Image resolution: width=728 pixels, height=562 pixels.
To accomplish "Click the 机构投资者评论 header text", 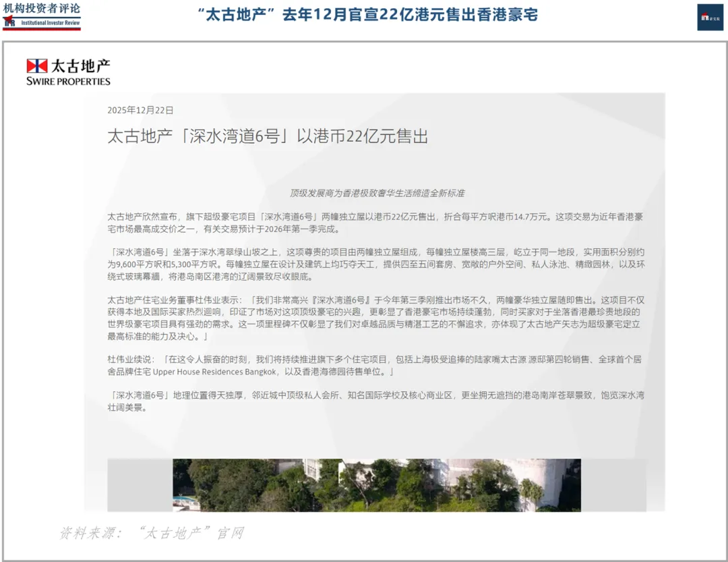I will click(x=41, y=8).
